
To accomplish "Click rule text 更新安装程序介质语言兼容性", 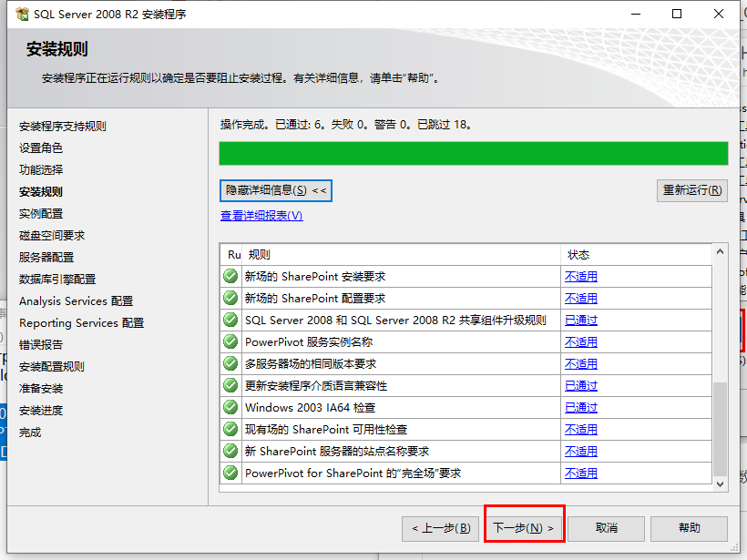I will (316, 386).
